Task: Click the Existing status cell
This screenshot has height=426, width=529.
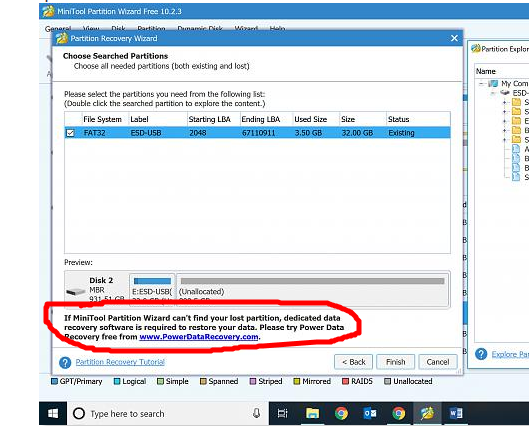Action: (401, 133)
